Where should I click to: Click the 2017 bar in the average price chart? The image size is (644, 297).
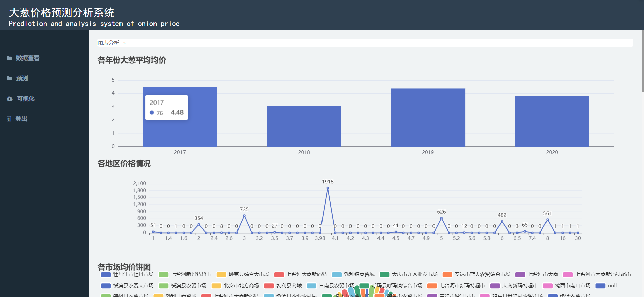coord(180,117)
